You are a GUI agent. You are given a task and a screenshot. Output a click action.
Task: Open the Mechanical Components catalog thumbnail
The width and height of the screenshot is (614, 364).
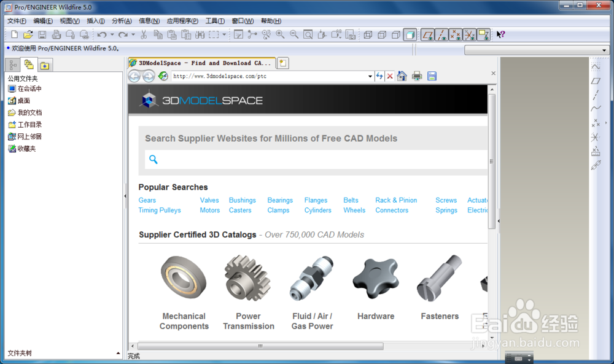tap(184, 277)
